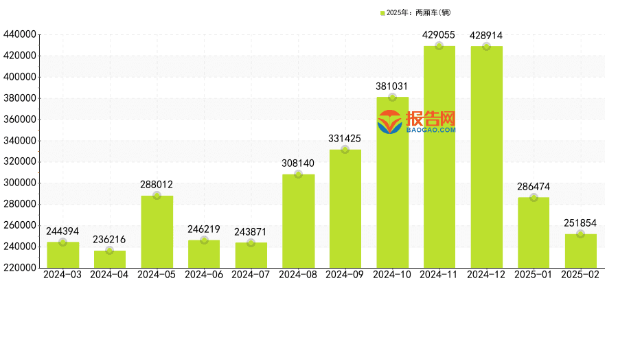
Task: Select the 2024-07 bar marker point
Action: pos(251,242)
